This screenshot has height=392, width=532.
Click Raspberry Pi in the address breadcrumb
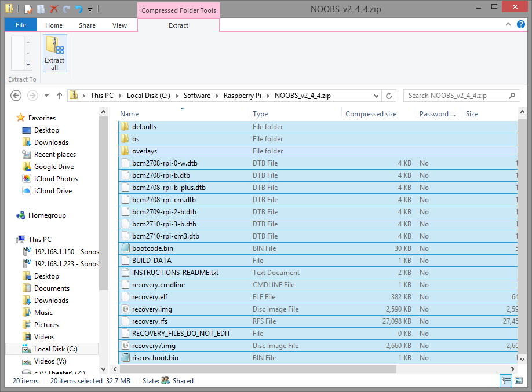pyautogui.click(x=242, y=96)
